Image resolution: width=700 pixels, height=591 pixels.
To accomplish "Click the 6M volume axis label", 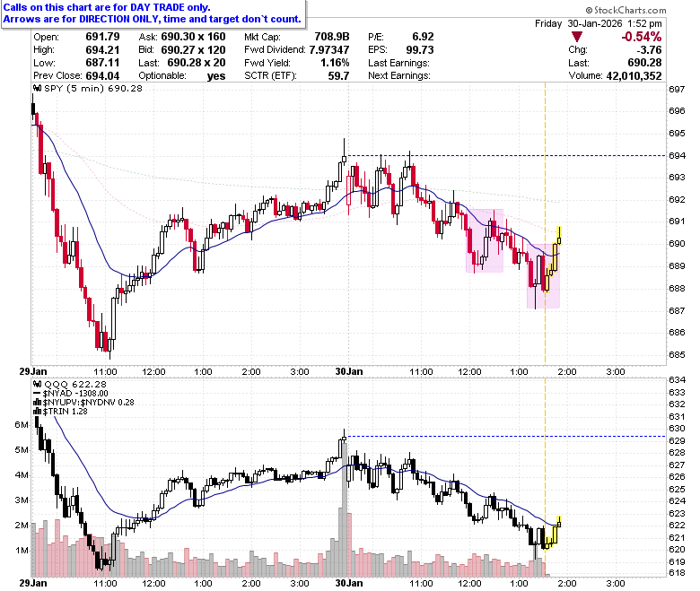I will point(21,424).
